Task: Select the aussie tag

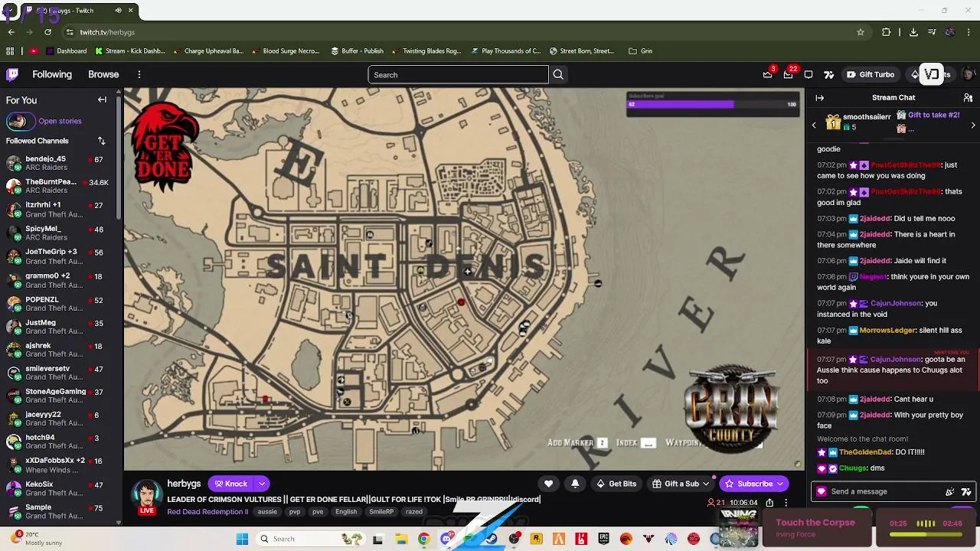Action: click(x=267, y=512)
